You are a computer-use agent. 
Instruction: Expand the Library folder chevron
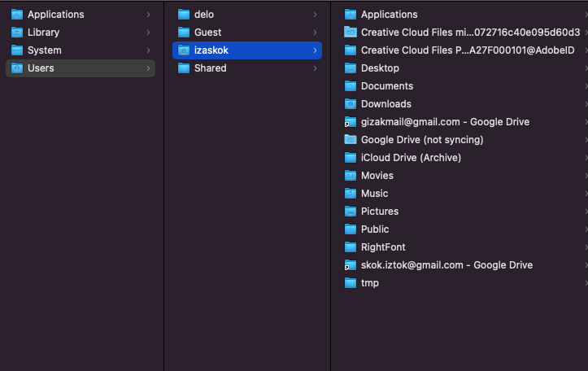point(149,33)
